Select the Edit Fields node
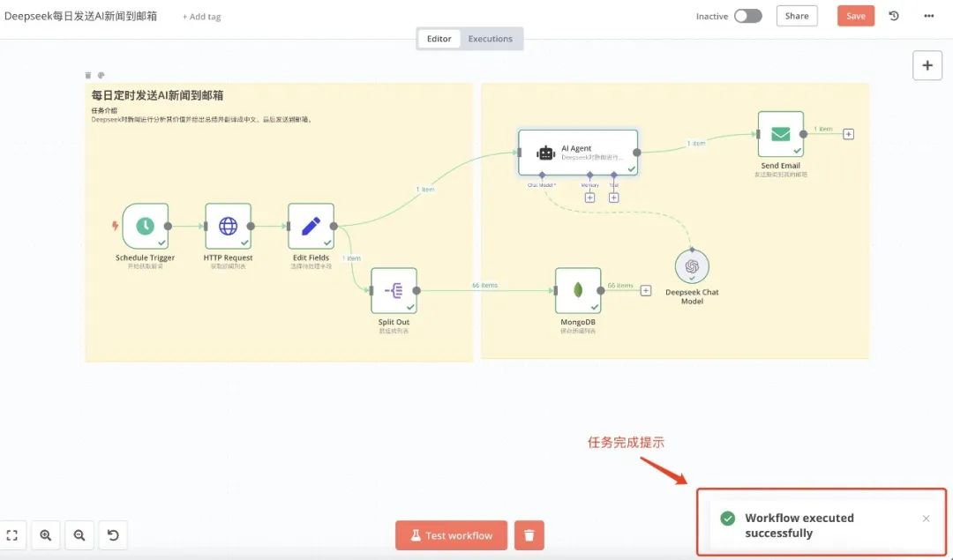The height and width of the screenshot is (560, 953). point(311,227)
